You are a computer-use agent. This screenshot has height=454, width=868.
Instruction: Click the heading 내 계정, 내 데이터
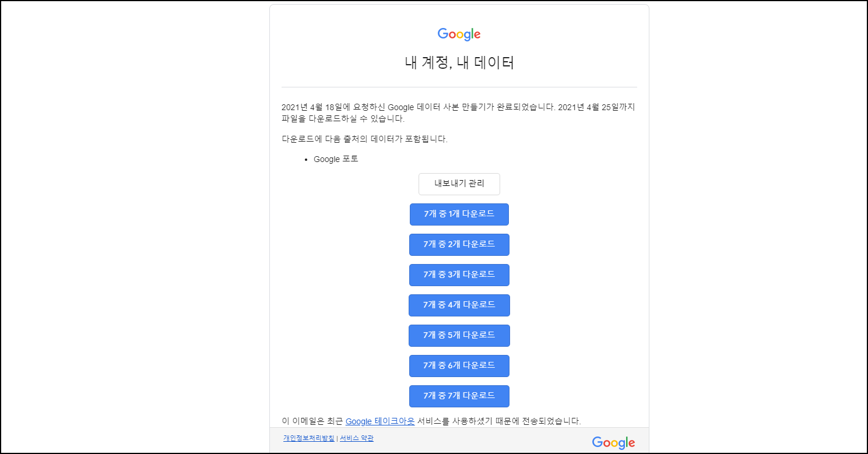tap(459, 63)
